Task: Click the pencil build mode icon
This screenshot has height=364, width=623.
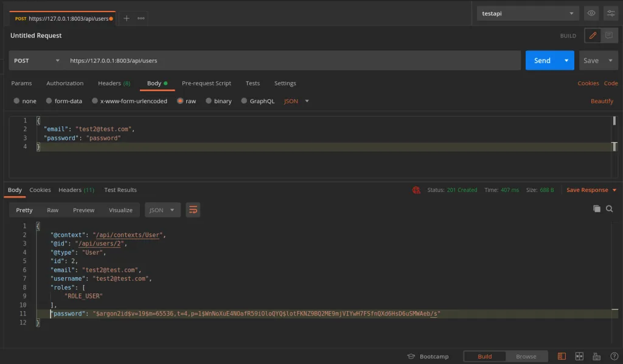Action: (593, 36)
